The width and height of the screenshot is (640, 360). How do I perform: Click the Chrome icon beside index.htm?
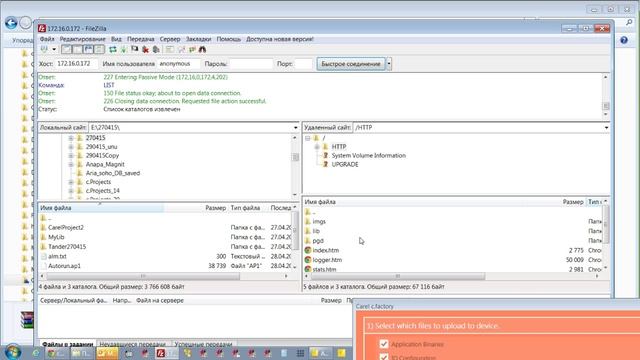tap(308, 250)
